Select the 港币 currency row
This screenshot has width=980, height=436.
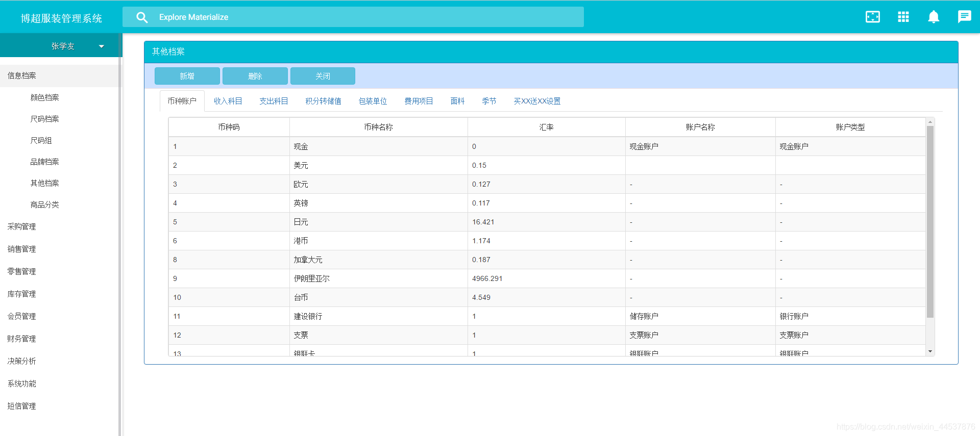[547, 241]
